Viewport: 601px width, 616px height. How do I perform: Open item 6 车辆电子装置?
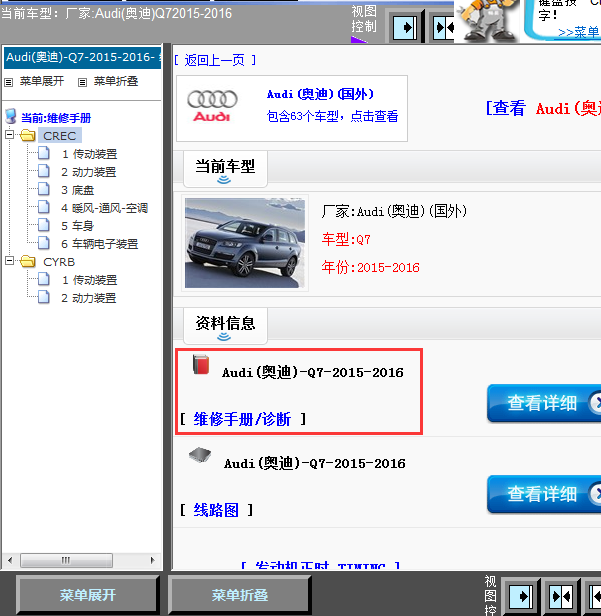click(100, 244)
